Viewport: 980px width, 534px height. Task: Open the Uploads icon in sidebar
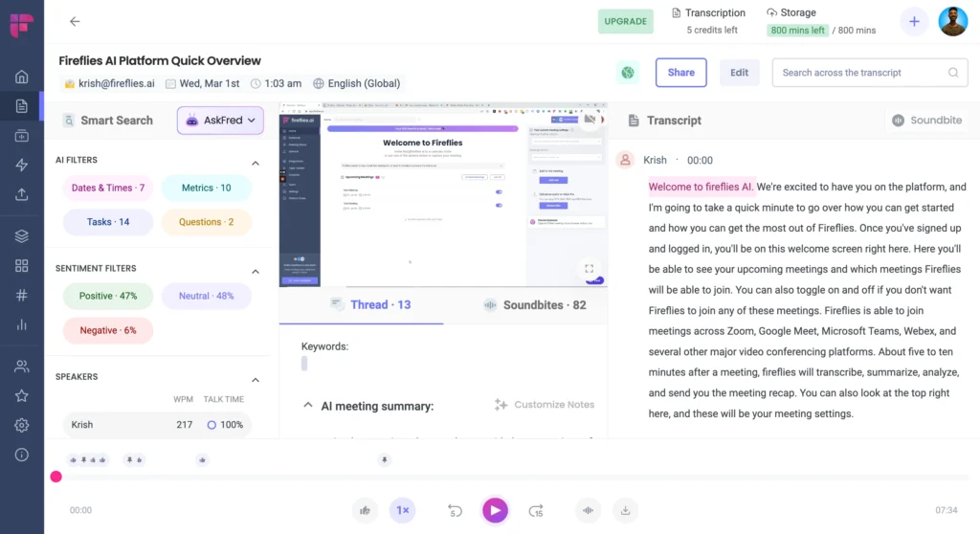(x=22, y=194)
